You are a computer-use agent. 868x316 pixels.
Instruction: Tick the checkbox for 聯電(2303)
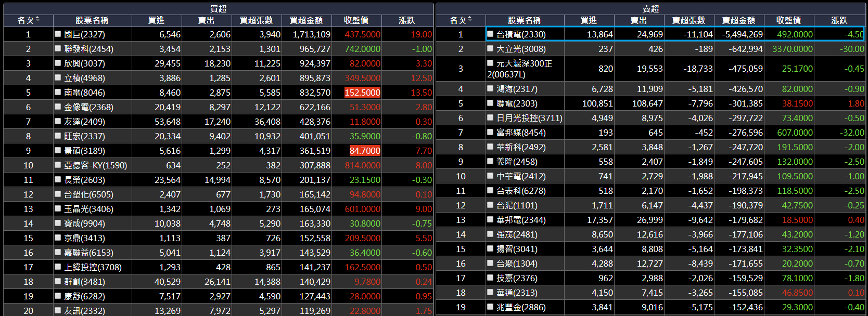point(490,103)
